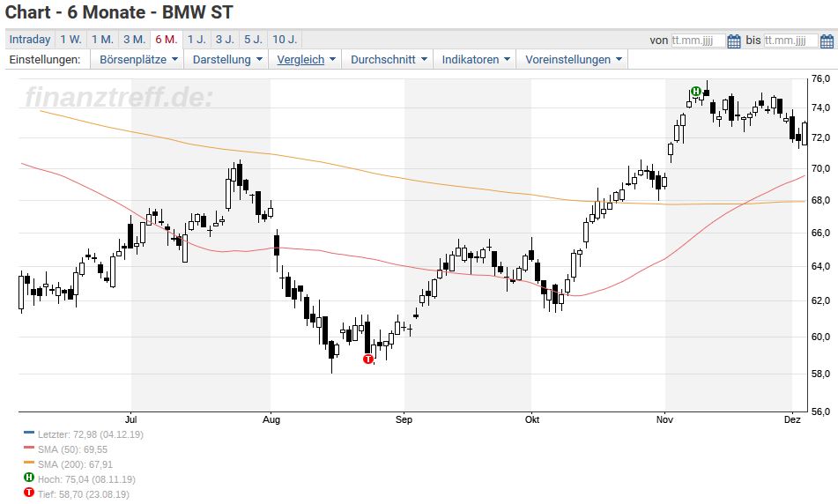Click the 'Okt' x-axis label
Screen dimensions: 838x504
click(531, 419)
